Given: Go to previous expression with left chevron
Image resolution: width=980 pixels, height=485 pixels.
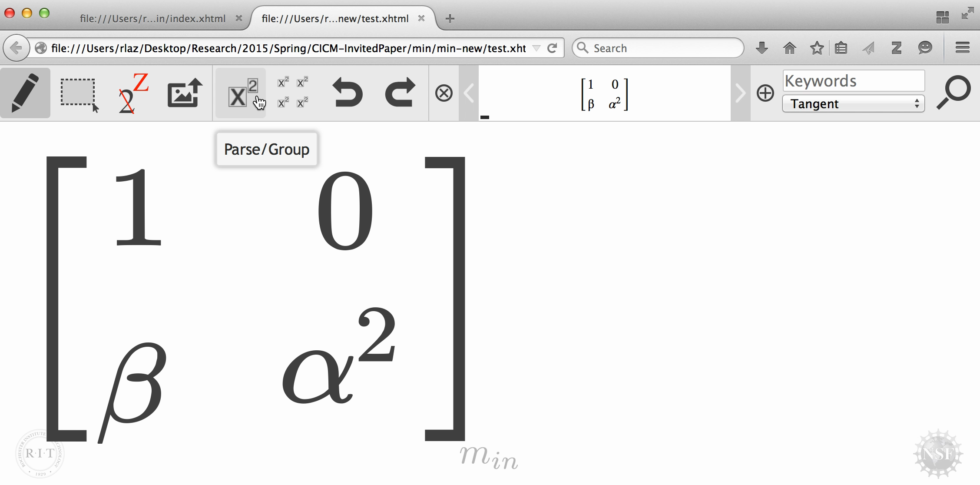Looking at the screenshot, I should [469, 93].
